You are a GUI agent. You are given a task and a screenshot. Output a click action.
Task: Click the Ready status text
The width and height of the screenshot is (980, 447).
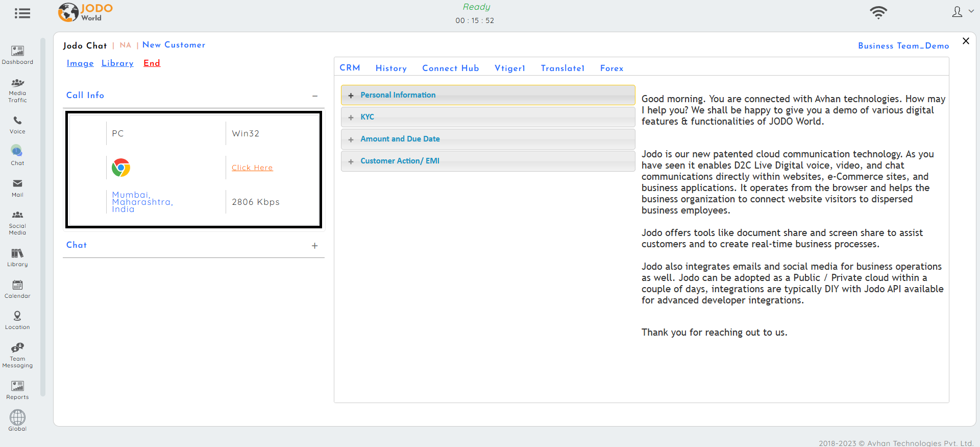[x=476, y=7]
